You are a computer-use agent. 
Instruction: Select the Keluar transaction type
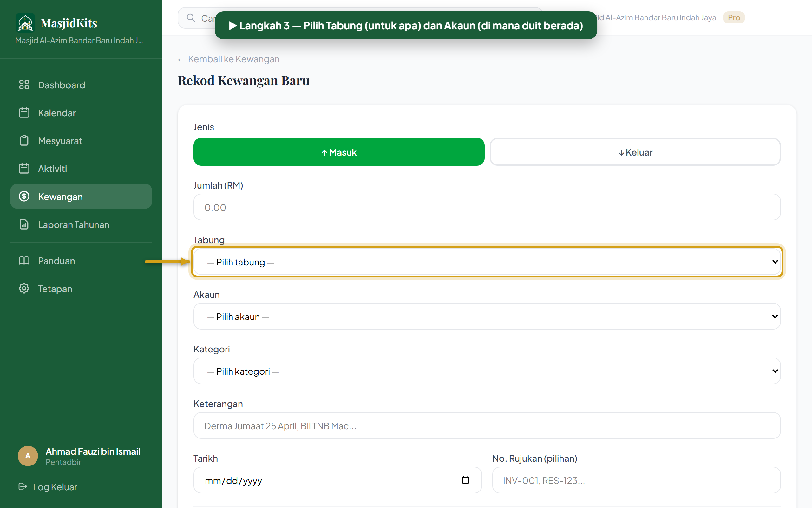[635, 152]
